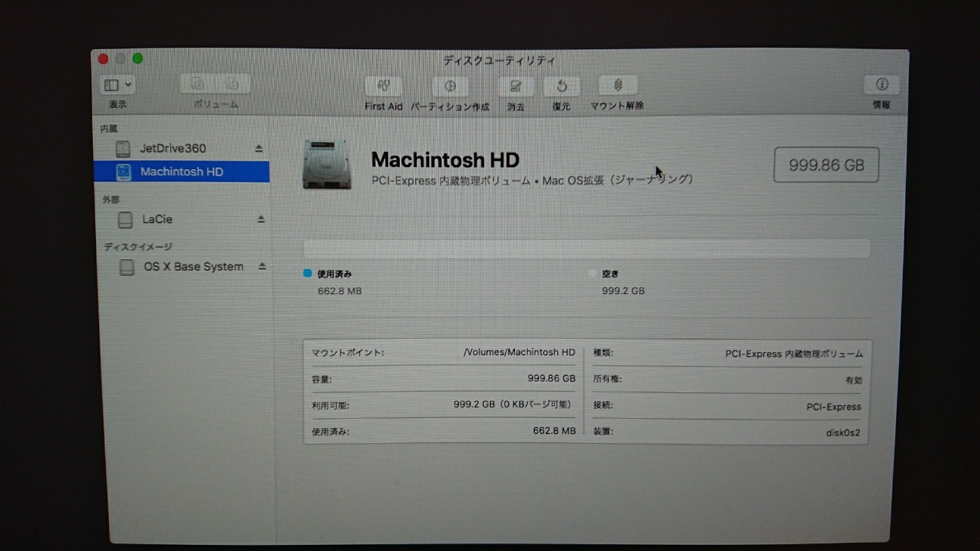Open the partition creation (パーティション作成) tool

[450, 85]
